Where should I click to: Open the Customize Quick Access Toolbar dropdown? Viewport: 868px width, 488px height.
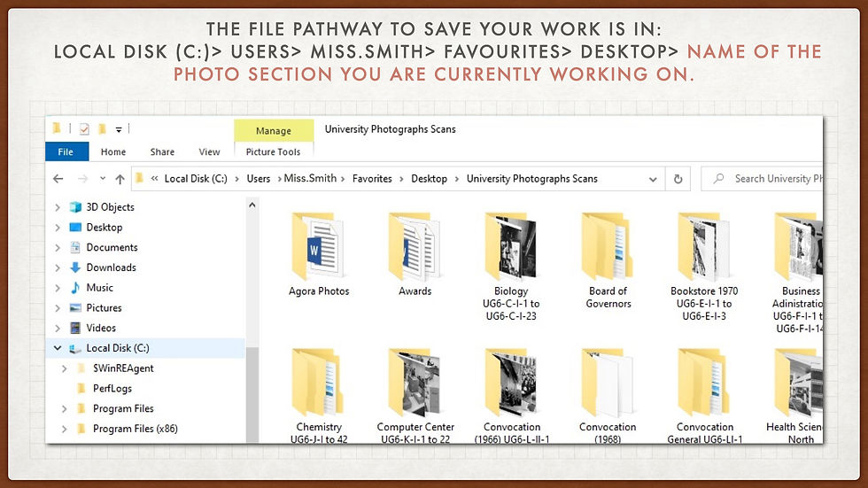point(119,129)
